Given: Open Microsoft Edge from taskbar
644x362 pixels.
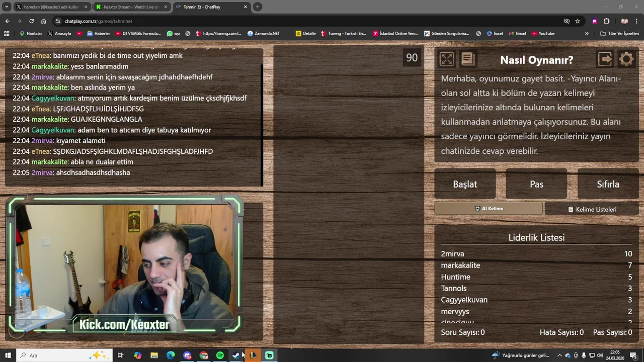Looking at the screenshot, I should pyautogui.click(x=171, y=355).
